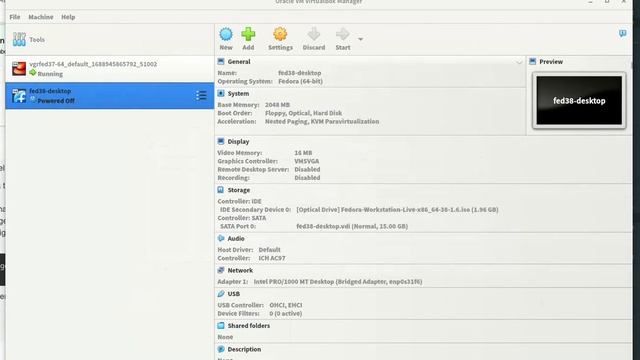Open the fed38-desktop machine menu list icon
The height and width of the screenshot is (360, 640).
(x=201, y=96)
